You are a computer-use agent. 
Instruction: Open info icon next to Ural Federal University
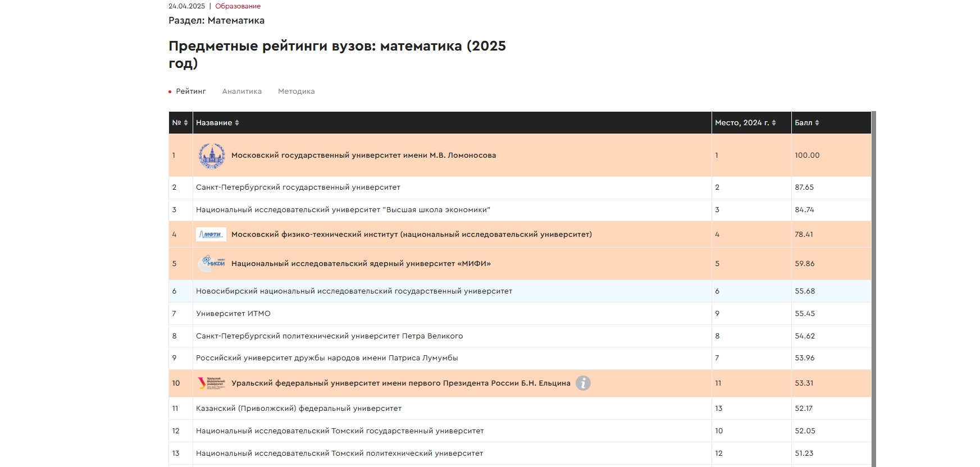[x=583, y=383]
